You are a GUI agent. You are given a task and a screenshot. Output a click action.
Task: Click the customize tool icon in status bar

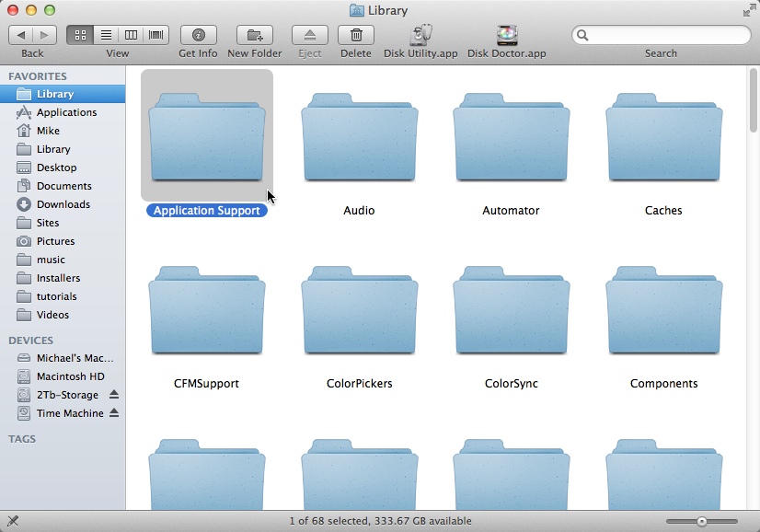(13, 521)
